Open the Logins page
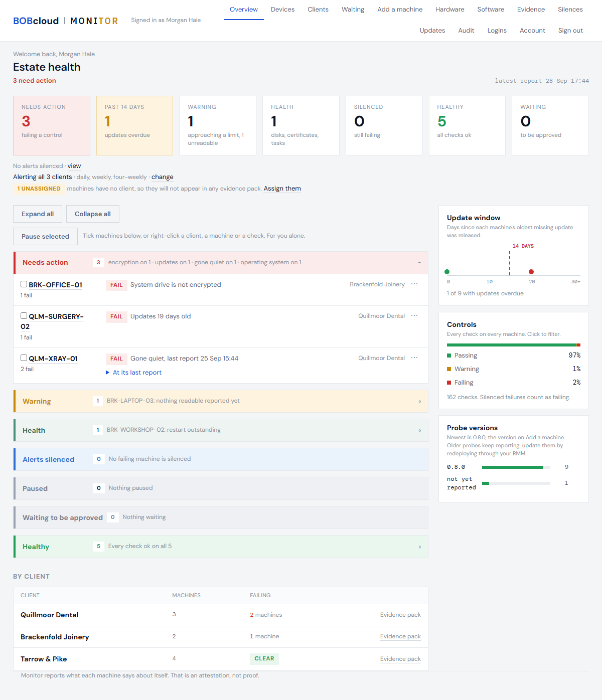 497,31
